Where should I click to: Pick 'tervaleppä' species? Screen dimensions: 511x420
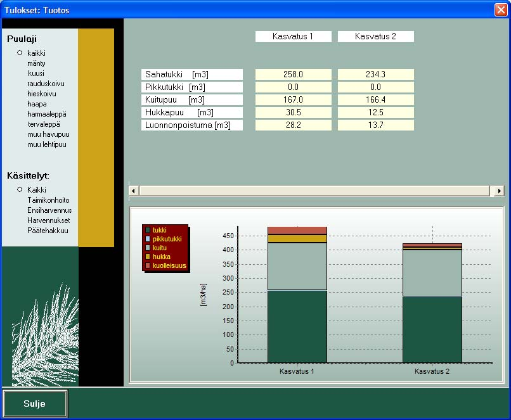coord(44,124)
